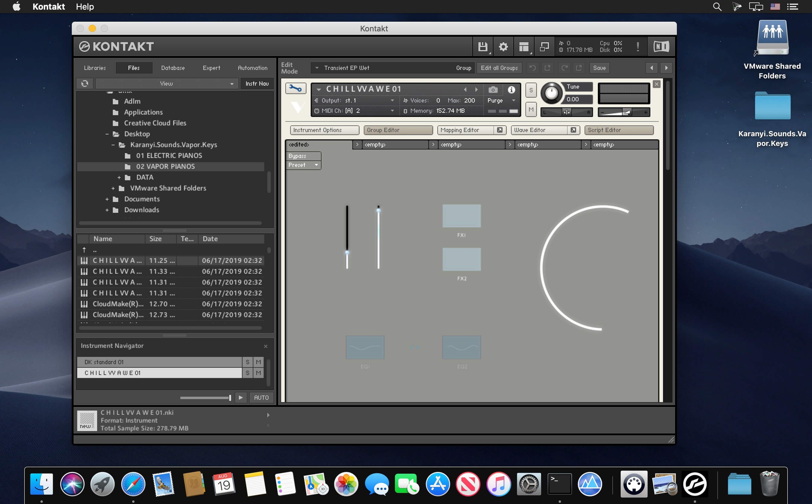The image size is (812, 504).
Task: Adjust the preview volume slider
Action: [x=206, y=398]
